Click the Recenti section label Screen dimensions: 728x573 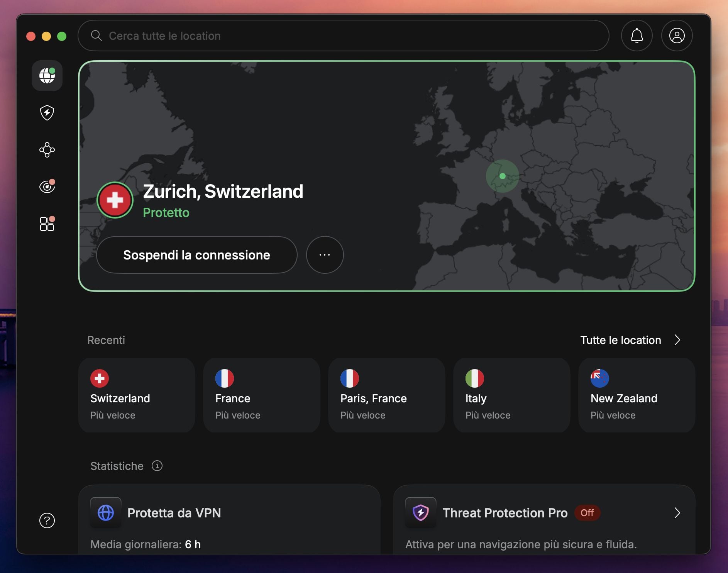(106, 340)
